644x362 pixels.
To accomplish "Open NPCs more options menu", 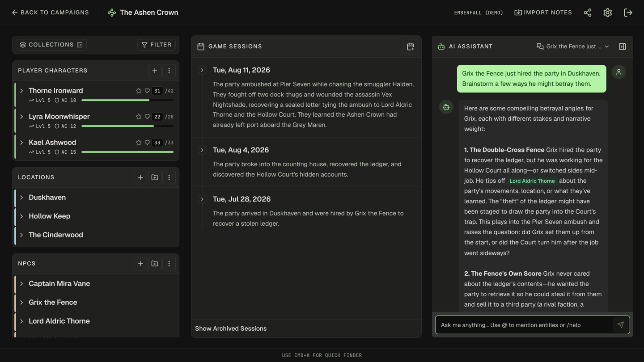I will tap(169, 264).
